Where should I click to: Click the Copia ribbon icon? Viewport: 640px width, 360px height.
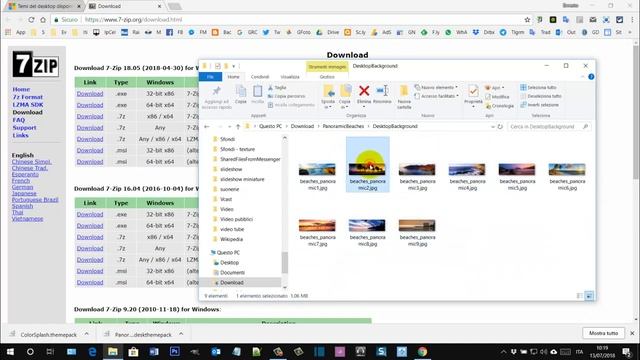tap(241, 91)
